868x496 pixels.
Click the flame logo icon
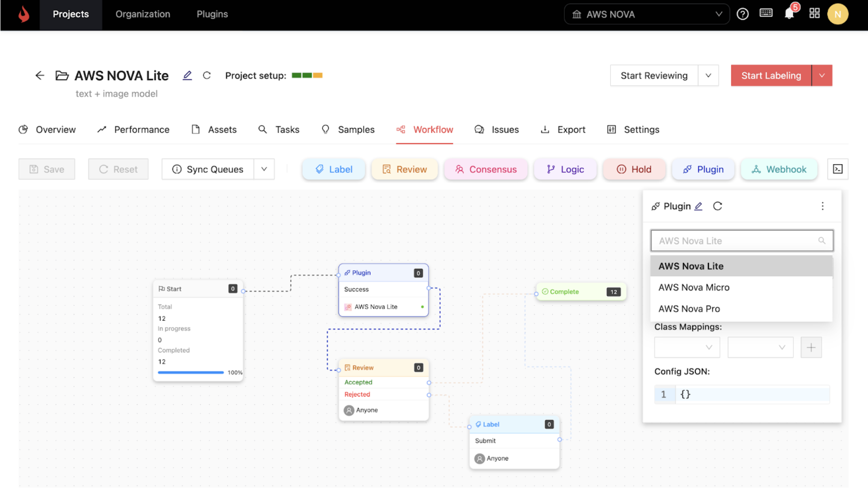[x=24, y=14]
